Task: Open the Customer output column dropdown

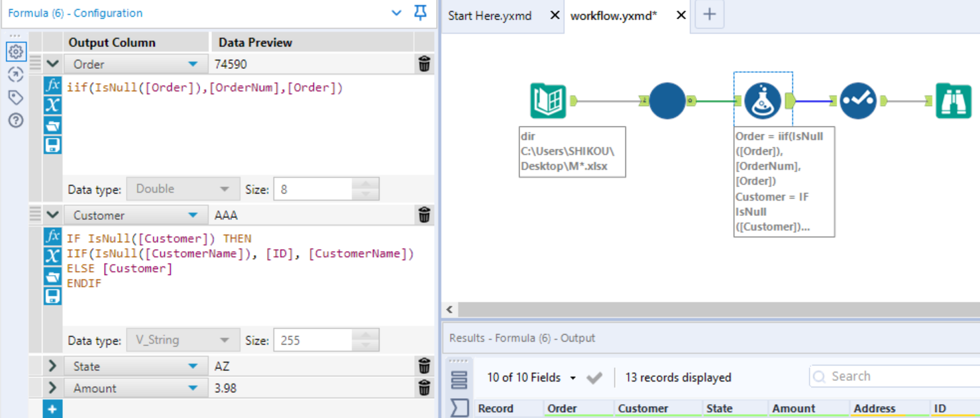Action: 193,215
